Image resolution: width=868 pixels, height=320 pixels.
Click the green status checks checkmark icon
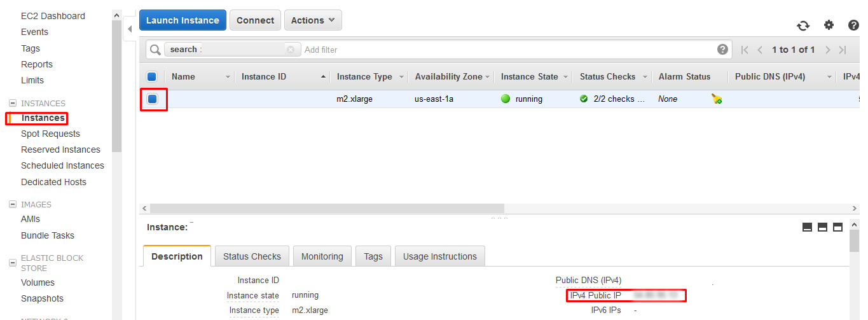pos(584,99)
